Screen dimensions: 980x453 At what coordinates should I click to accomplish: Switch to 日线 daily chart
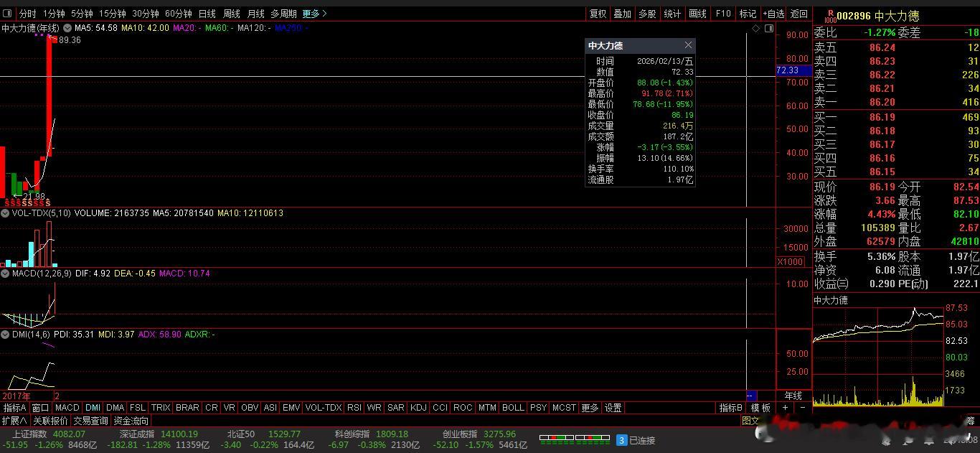click(207, 14)
